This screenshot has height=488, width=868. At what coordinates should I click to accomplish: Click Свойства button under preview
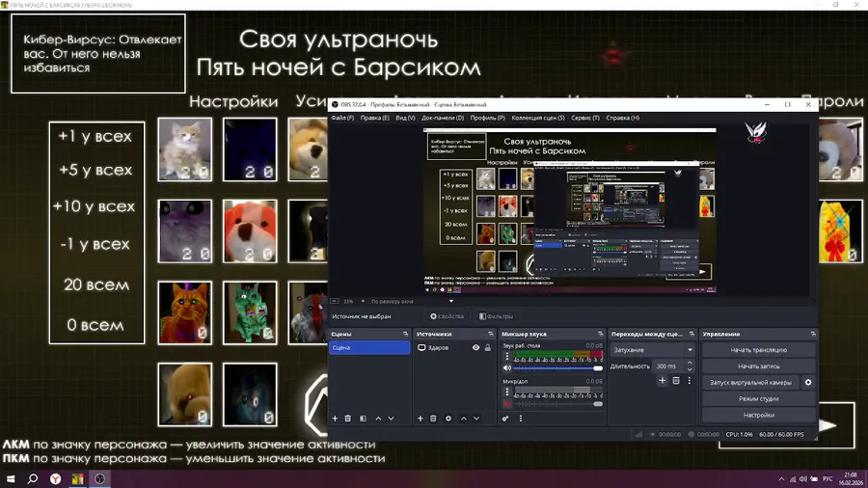pos(447,316)
